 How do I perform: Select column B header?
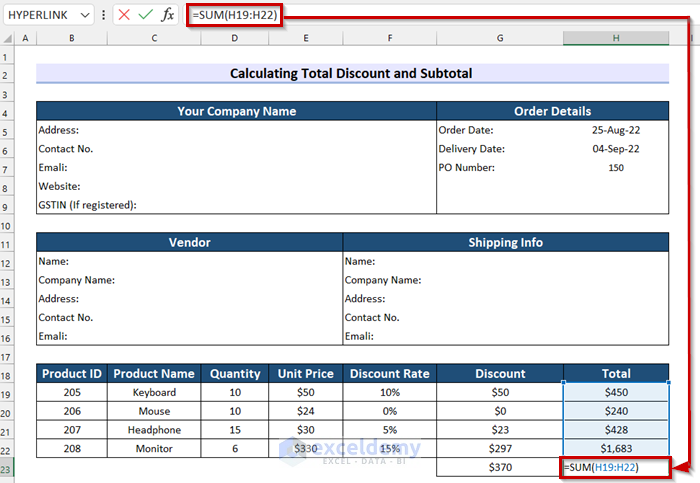[x=71, y=38]
